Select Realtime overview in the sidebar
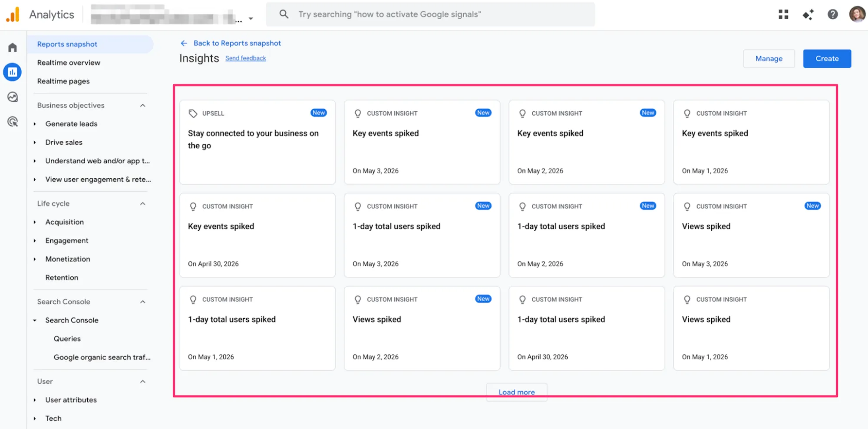 tap(69, 63)
